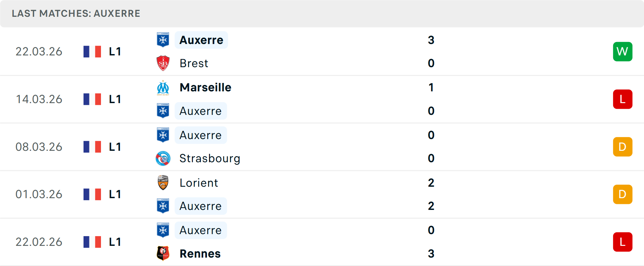Click Auxerre crest in Brest match
Image resolution: width=644 pixels, height=266 pixels.
click(163, 40)
